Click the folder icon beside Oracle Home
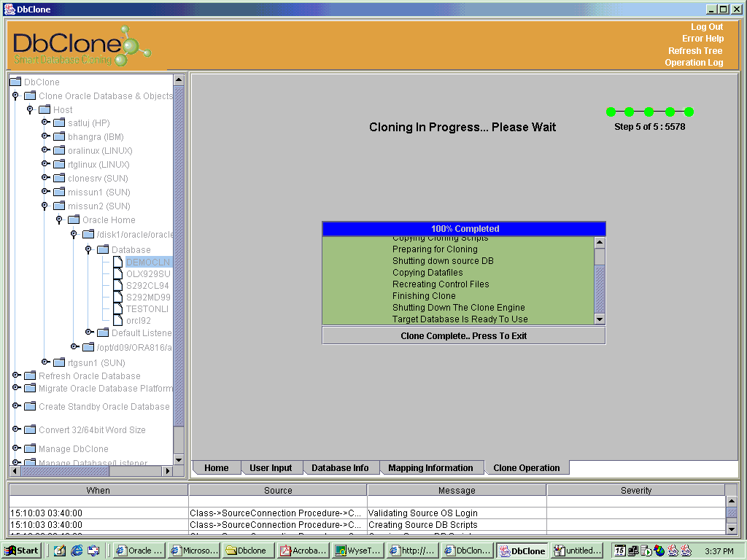747x560 pixels. click(74, 219)
